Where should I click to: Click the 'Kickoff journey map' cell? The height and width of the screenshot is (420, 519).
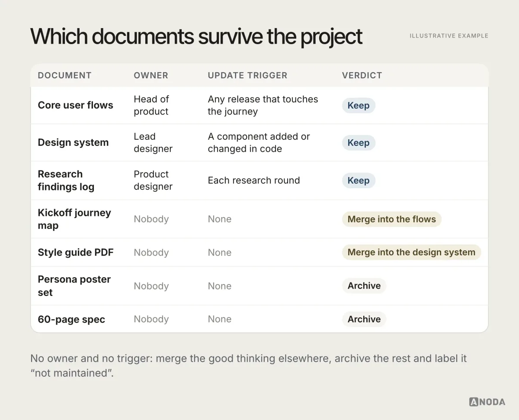click(x=74, y=219)
